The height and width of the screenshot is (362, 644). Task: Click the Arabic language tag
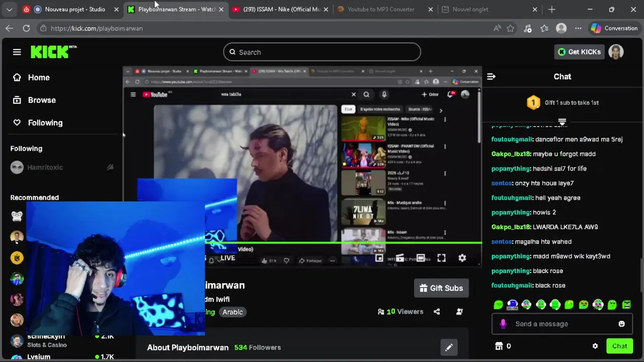[232, 312]
